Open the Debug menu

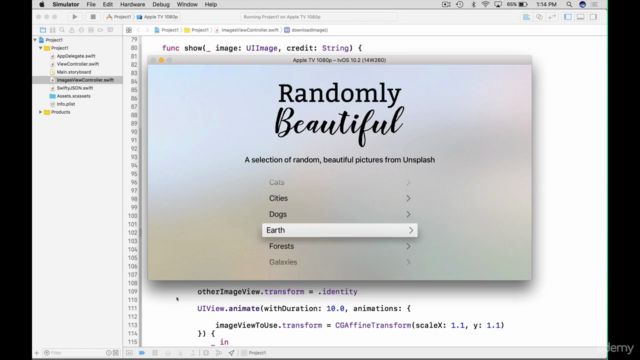point(161,4)
